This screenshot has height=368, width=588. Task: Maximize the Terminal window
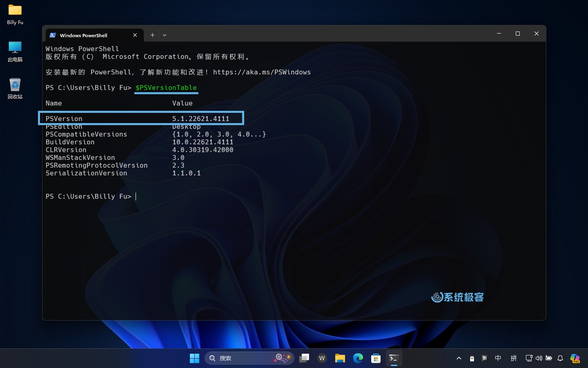pos(518,34)
